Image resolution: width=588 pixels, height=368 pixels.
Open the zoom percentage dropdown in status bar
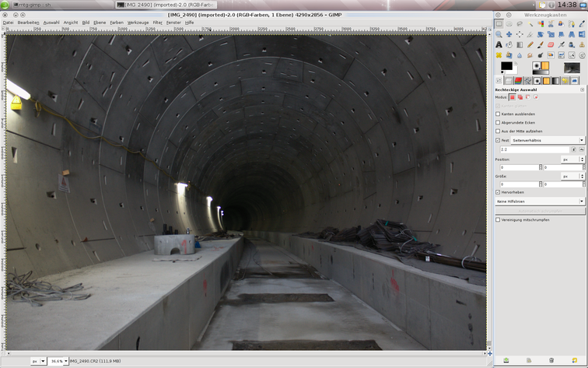(65, 361)
